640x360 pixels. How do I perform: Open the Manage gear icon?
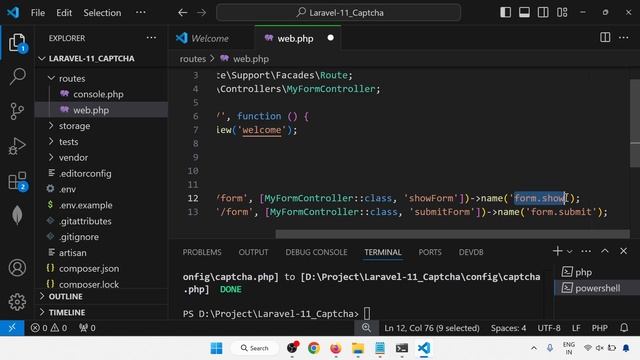(17, 302)
